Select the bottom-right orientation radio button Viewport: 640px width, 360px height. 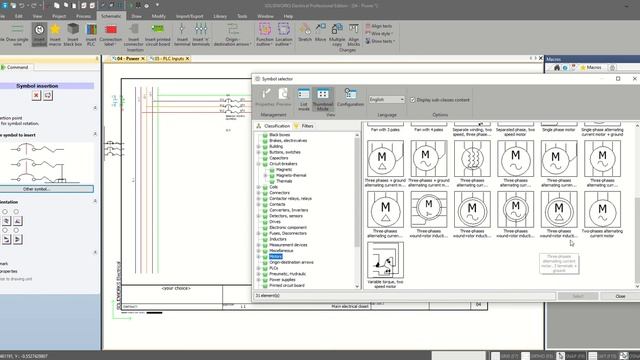[16, 230]
